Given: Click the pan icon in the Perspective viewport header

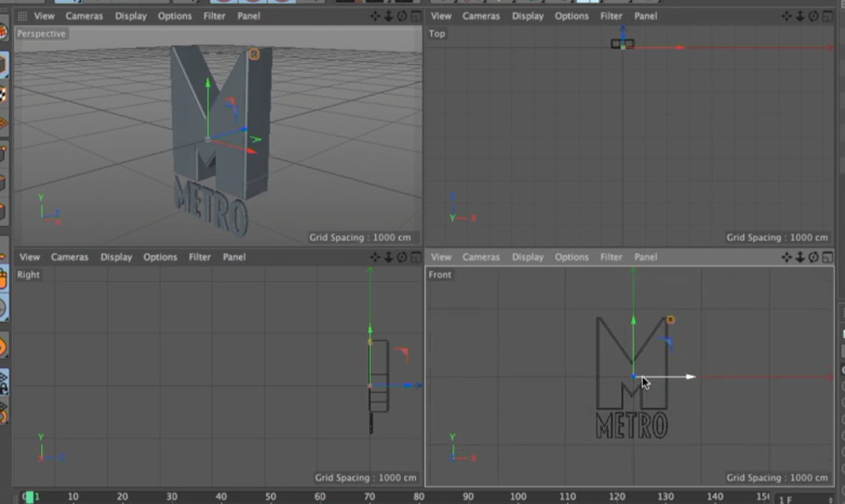Looking at the screenshot, I should (x=376, y=16).
